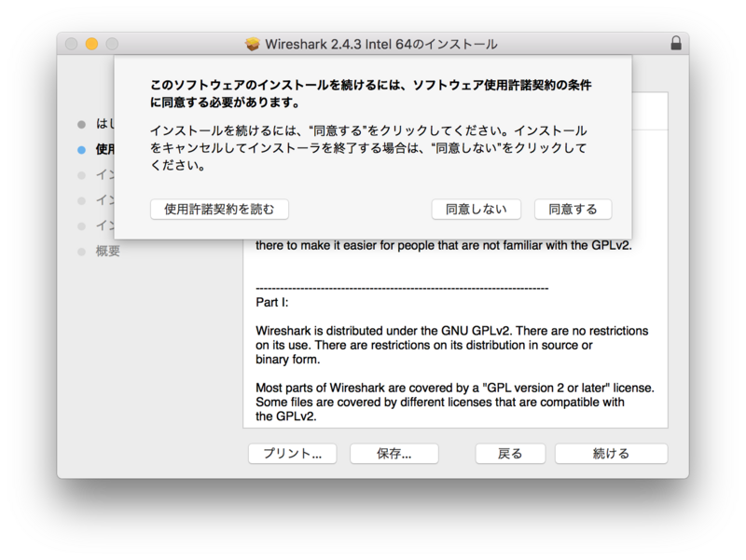The image size is (746, 560).
Task: Open 使用許諾契約を読む (Read License) button
Action: point(219,209)
